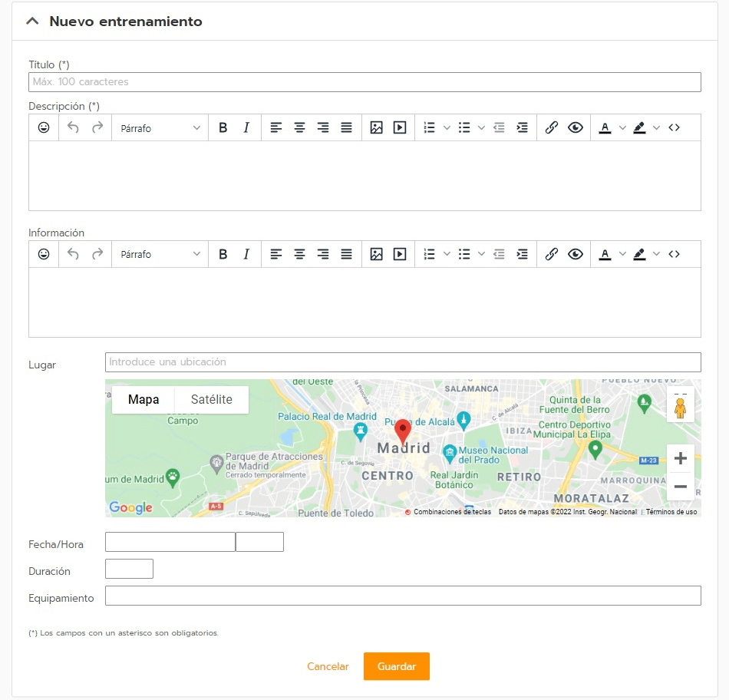Image resolution: width=729 pixels, height=700 pixels.
Task: Switch the map to Satélite view
Action: click(x=211, y=399)
